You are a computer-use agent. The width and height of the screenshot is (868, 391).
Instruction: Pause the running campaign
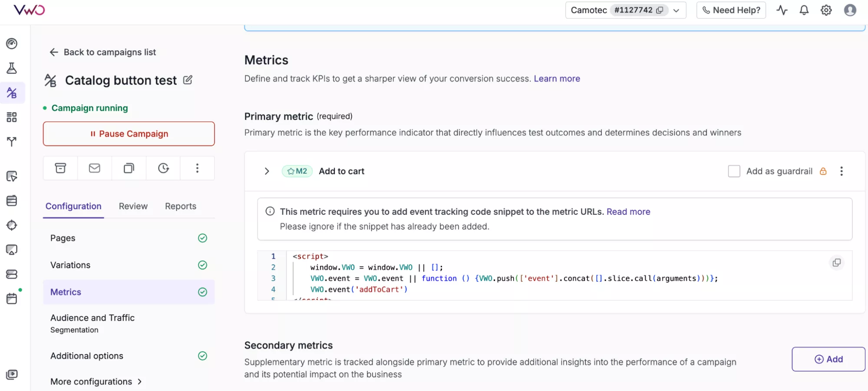[129, 134]
